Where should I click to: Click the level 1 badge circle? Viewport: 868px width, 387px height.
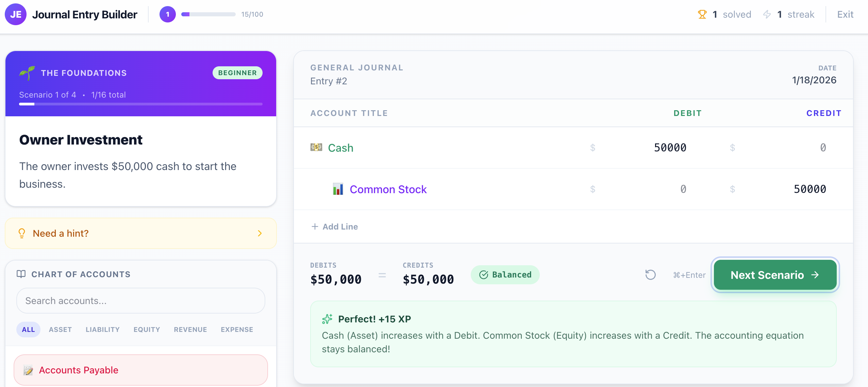(167, 14)
